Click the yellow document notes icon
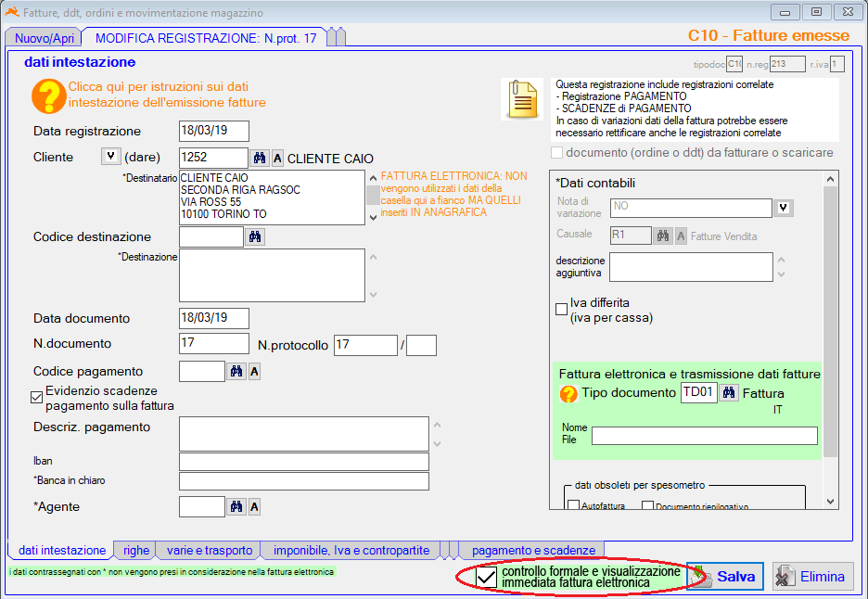The image size is (868, 599). (x=522, y=99)
